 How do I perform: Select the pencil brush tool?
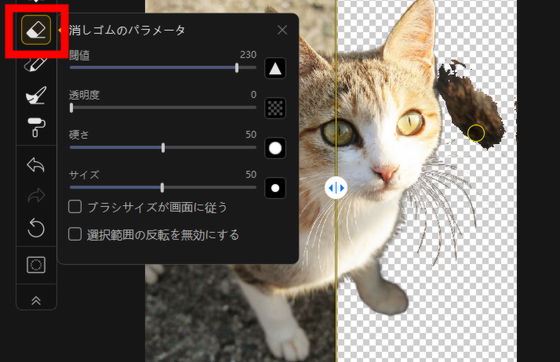coord(36,65)
